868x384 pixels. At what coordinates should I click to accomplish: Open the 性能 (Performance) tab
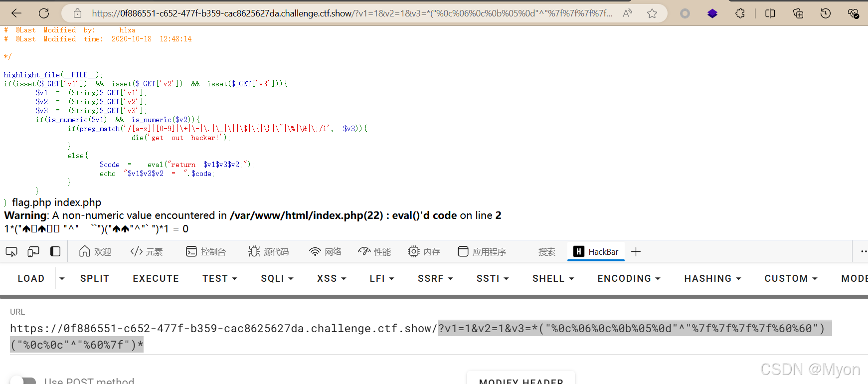[x=374, y=252]
